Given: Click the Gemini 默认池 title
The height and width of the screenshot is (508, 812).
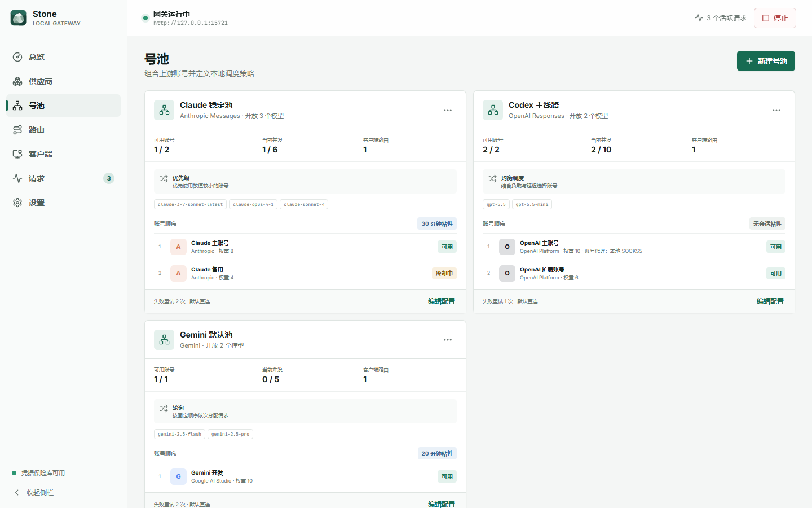Looking at the screenshot, I should pyautogui.click(x=206, y=335).
